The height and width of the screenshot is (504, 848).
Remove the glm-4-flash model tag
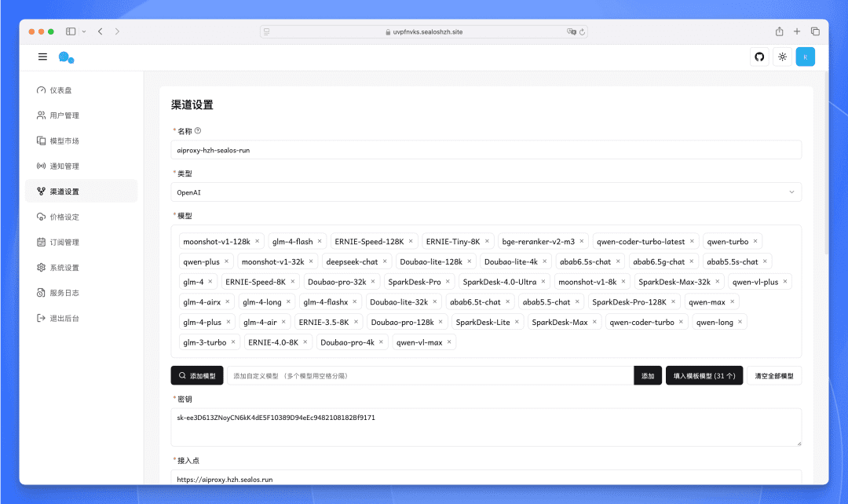[x=320, y=241]
